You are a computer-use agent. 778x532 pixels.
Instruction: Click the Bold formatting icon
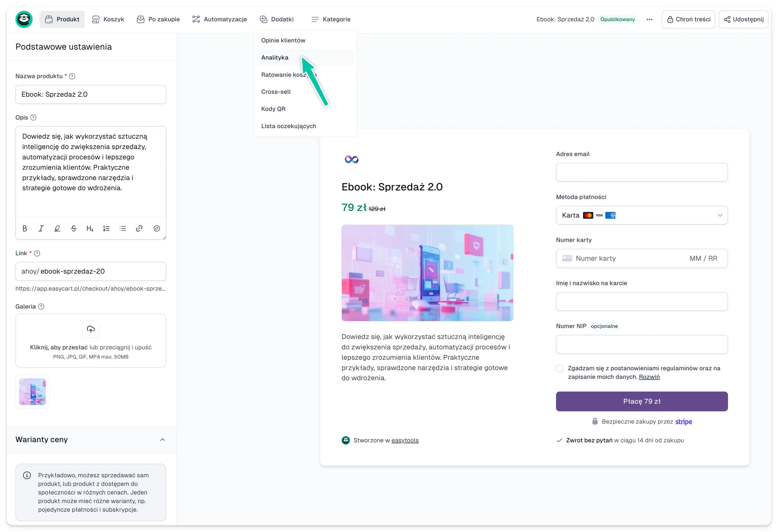tap(24, 228)
